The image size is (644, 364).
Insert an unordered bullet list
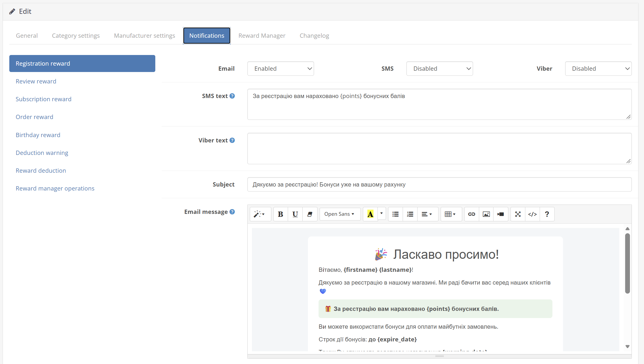pos(396,214)
